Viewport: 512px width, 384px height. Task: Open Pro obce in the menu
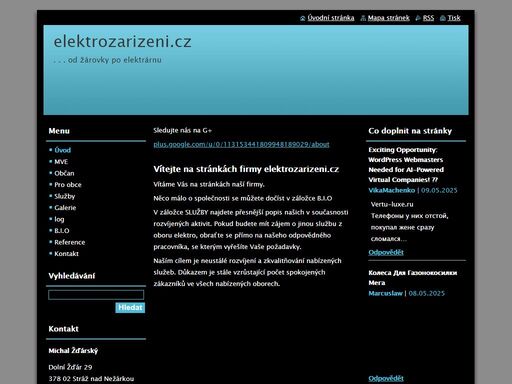click(x=68, y=185)
